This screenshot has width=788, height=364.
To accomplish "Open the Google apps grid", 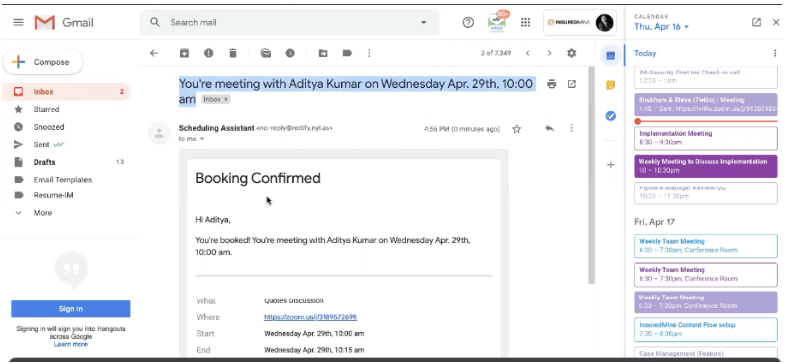I will (x=525, y=22).
